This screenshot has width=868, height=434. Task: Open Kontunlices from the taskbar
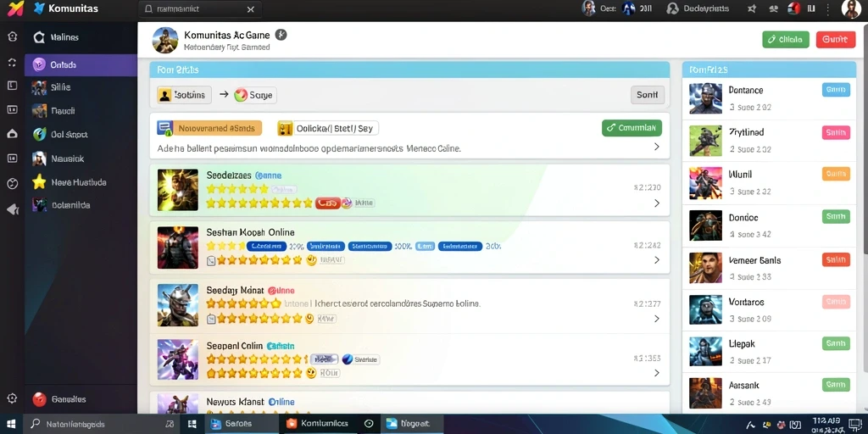click(x=317, y=424)
